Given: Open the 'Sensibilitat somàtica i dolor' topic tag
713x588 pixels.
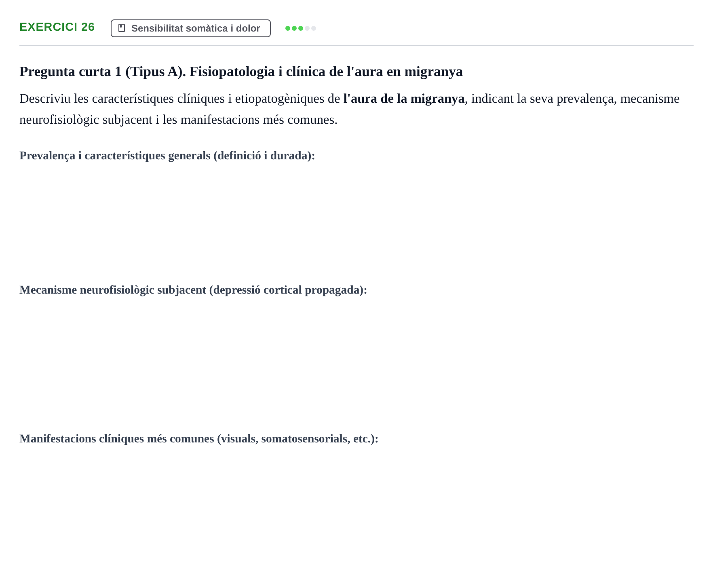Looking at the screenshot, I should pyautogui.click(x=191, y=28).
